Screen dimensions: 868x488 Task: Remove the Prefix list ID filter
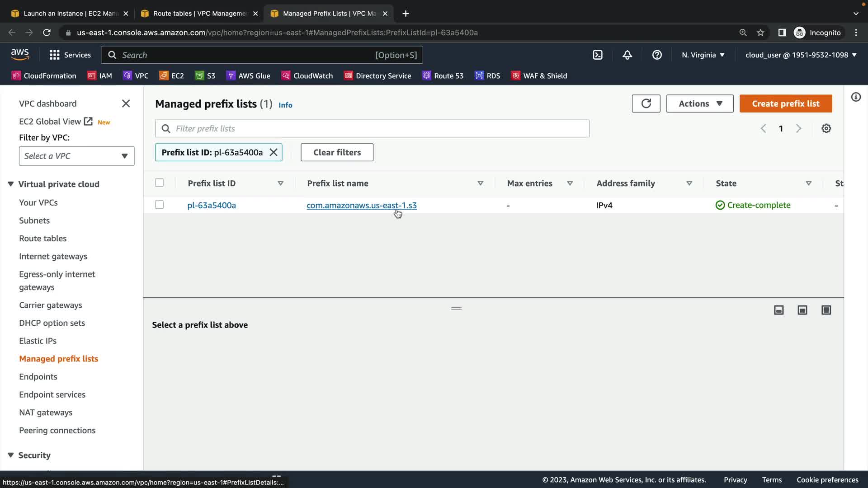click(274, 153)
